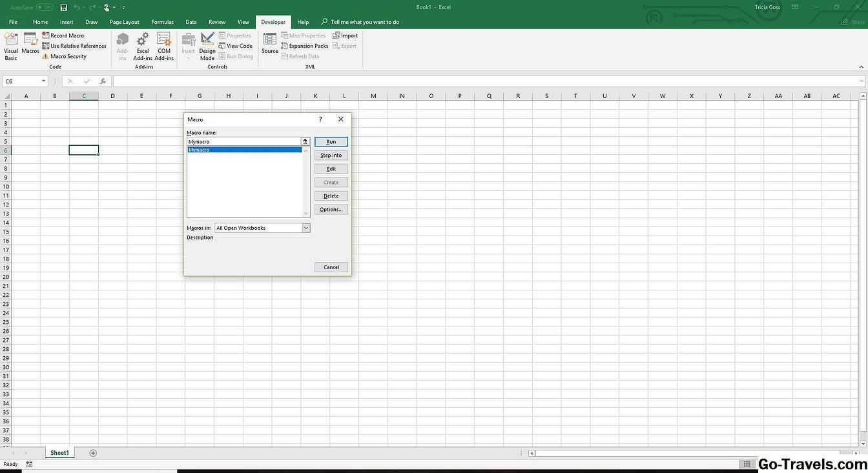Click Options... button in Macro dialog
The height and width of the screenshot is (473, 868).
(x=331, y=210)
